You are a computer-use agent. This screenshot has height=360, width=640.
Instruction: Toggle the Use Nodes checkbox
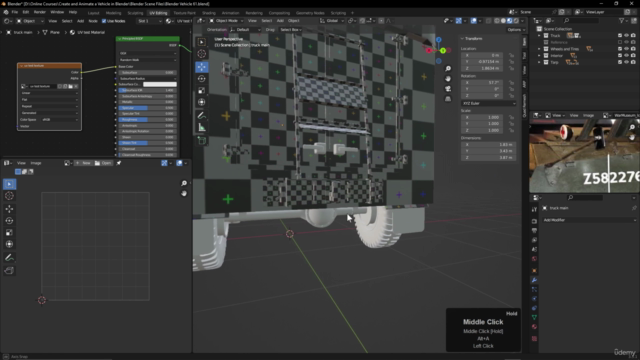(x=104, y=21)
